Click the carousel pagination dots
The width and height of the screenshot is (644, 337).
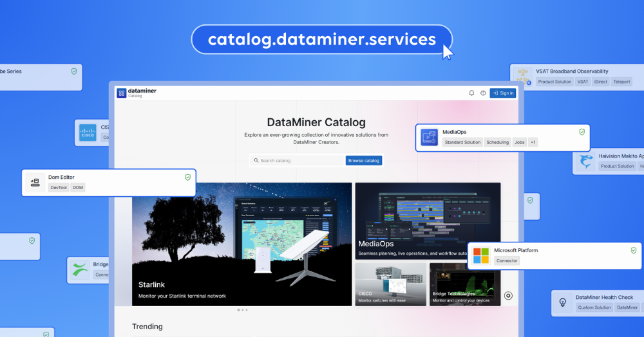242,310
